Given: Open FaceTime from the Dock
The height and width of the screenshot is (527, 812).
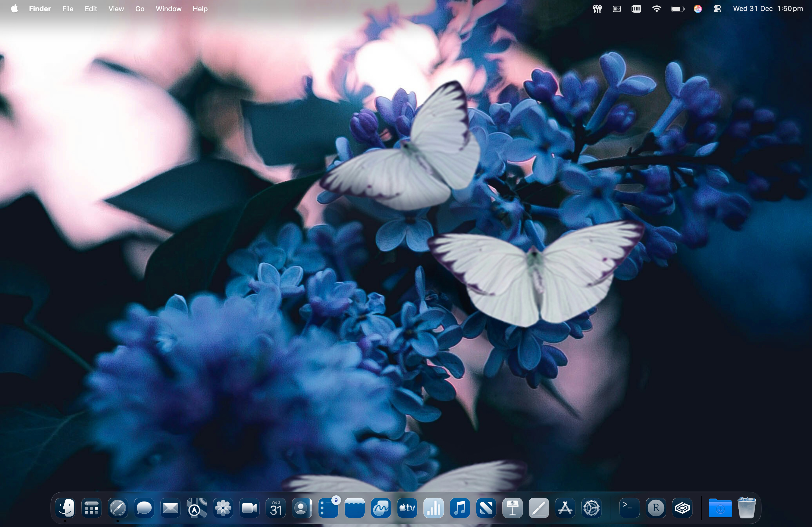Looking at the screenshot, I should click(x=249, y=508).
